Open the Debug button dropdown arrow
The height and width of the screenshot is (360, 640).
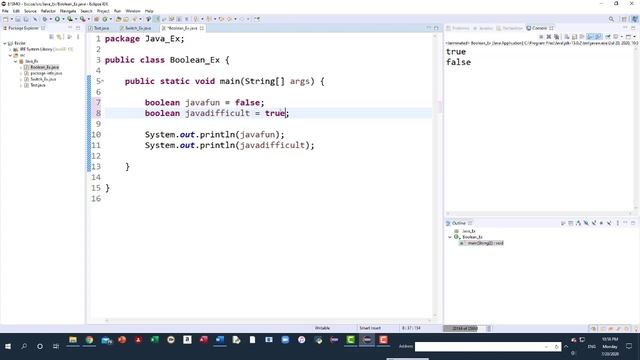pos(50,19)
